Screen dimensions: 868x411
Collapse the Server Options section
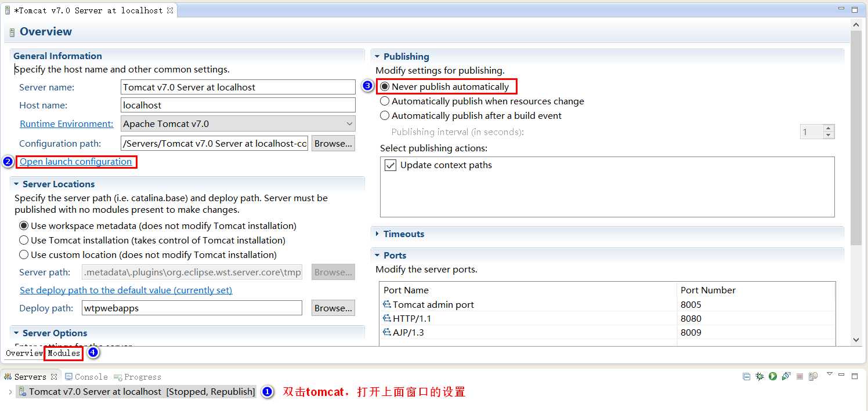coord(16,333)
